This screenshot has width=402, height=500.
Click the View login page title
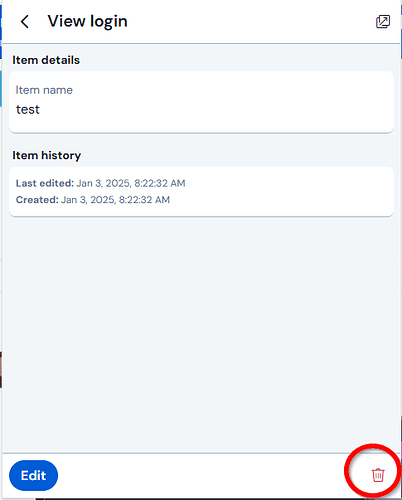point(88,22)
